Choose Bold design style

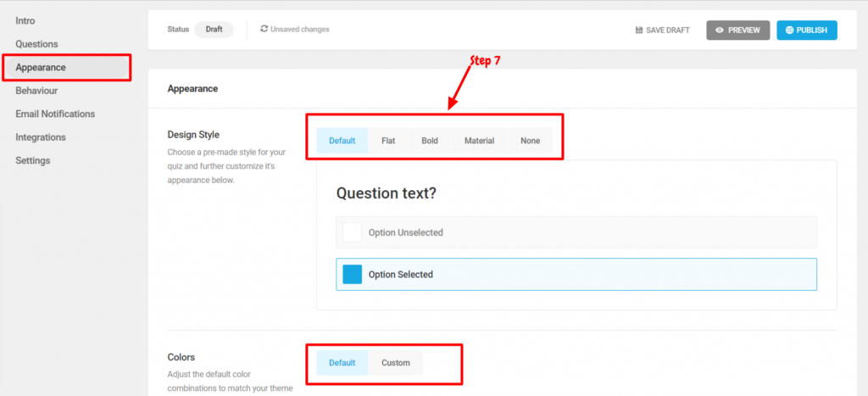pos(430,141)
